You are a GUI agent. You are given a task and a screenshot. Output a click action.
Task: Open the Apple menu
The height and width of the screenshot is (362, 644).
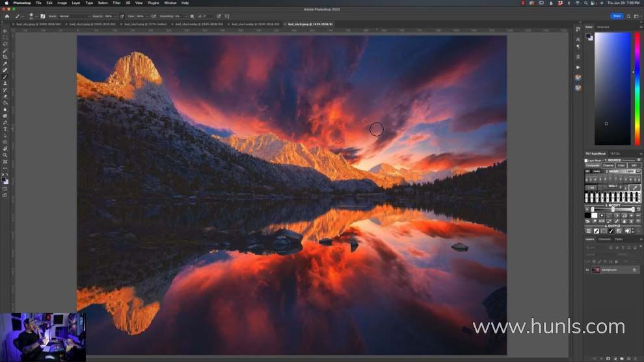(7, 3)
